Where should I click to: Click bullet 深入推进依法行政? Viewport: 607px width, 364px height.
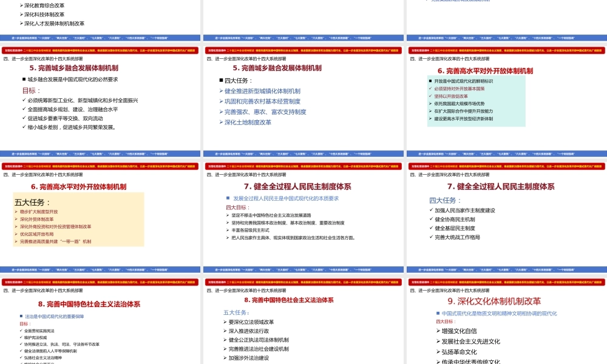coord(248,331)
